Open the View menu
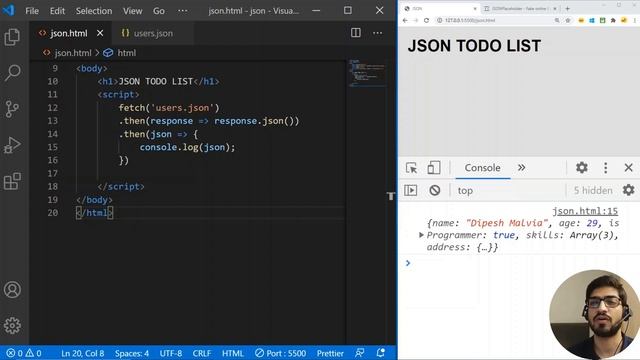The height and width of the screenshot is (360, 640). click(x=133, y=11)
